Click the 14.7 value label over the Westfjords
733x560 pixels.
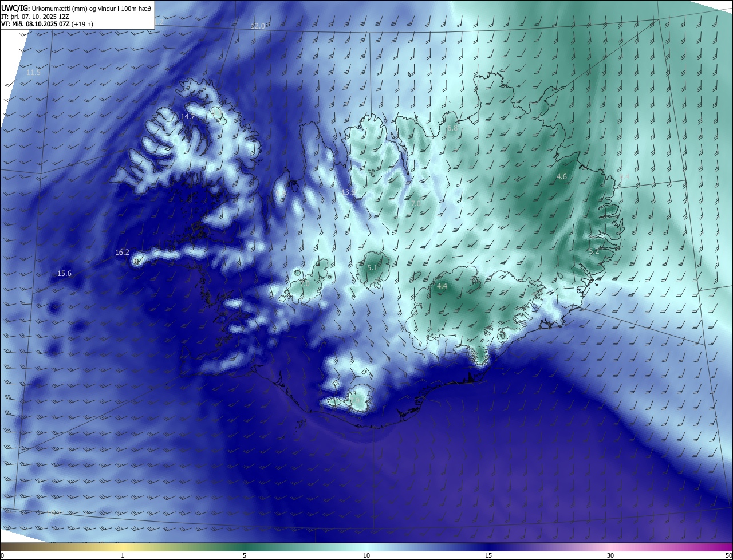coord(188,116)
